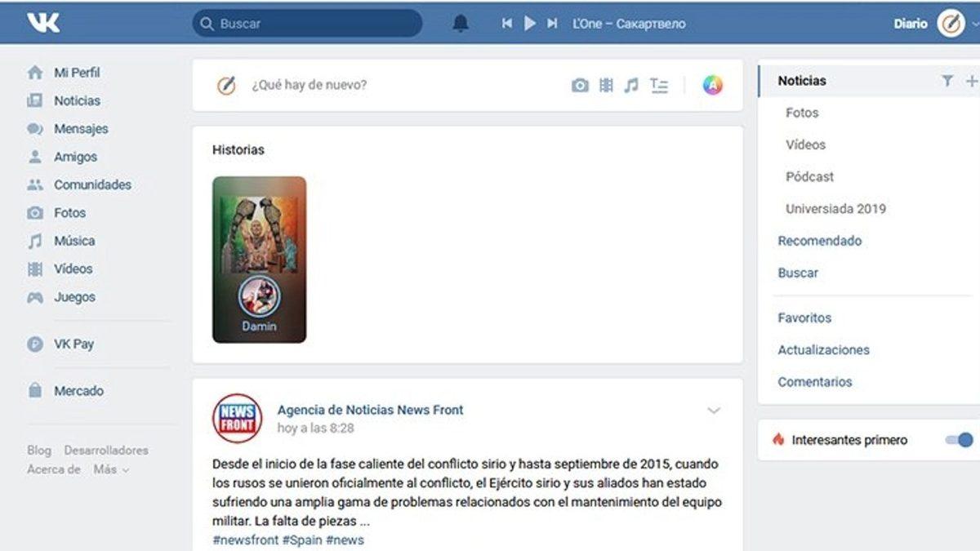Expand the Más menu in the footer
980x551 pixels.
[107, 469]
